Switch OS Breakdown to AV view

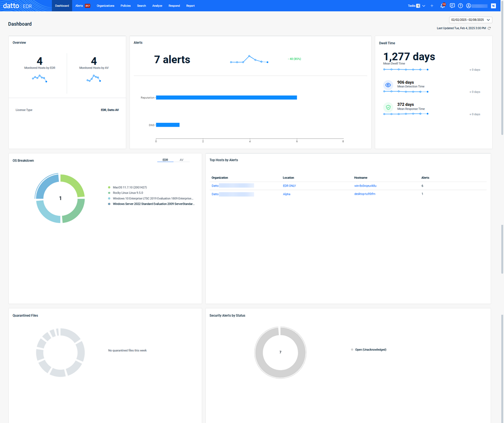pos(181,160)
